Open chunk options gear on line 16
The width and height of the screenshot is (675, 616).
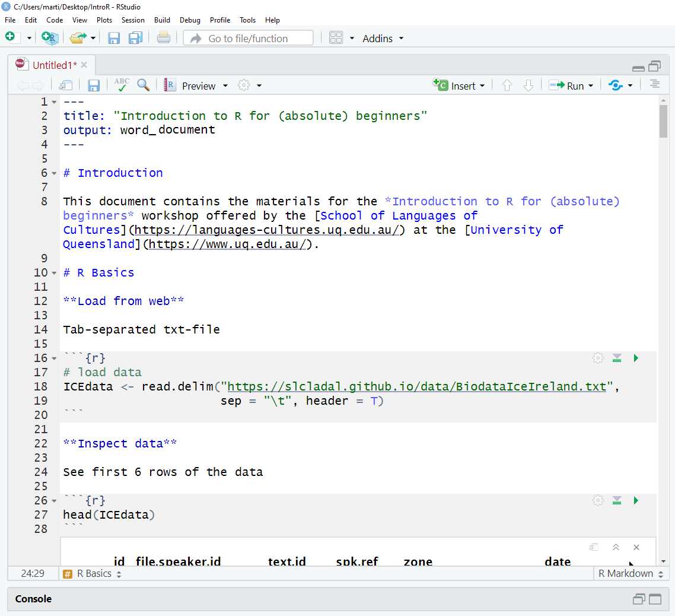(598, 358)
